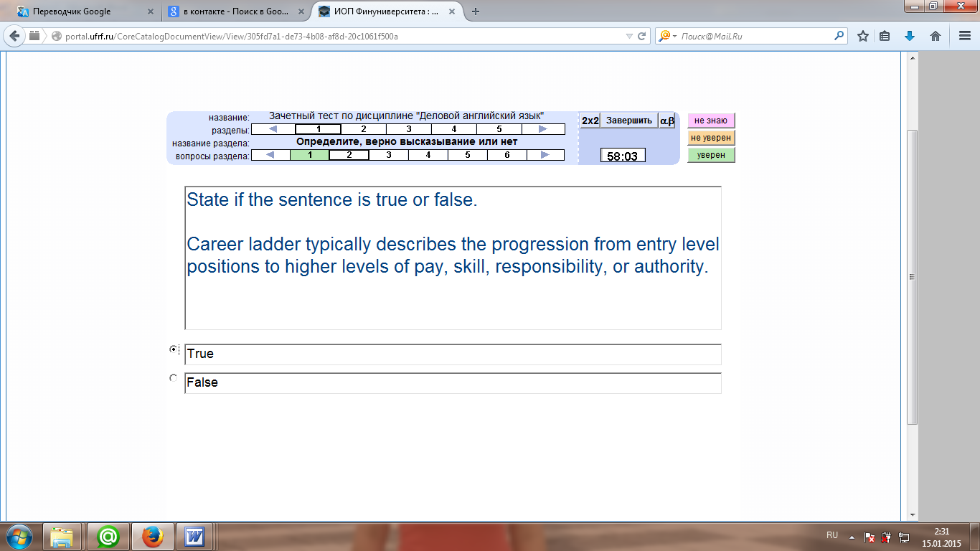Close the ИОП Финуниверситета tab

[453, 11]
